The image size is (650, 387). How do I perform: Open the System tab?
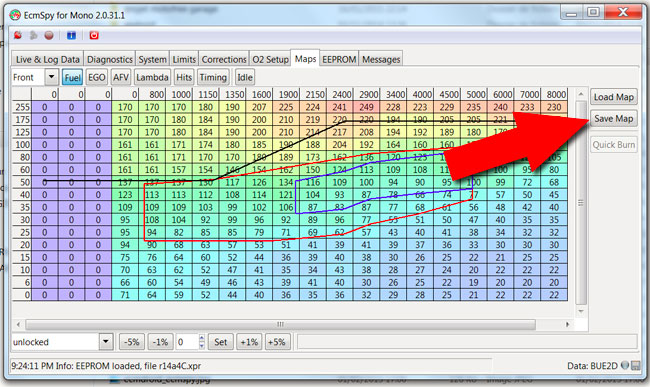pyautogui.click(x=152, y=59)
